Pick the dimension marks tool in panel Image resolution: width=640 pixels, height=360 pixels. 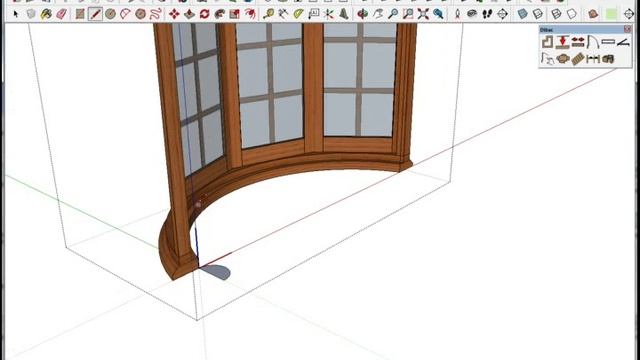(x=593, y=59)
